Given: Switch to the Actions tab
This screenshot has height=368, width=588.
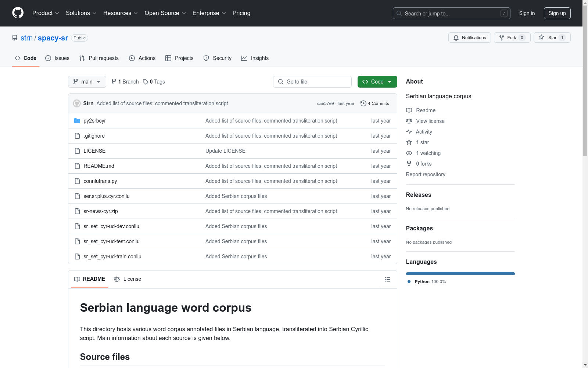Looking at the screenshot, I should (x=142, y=58).
